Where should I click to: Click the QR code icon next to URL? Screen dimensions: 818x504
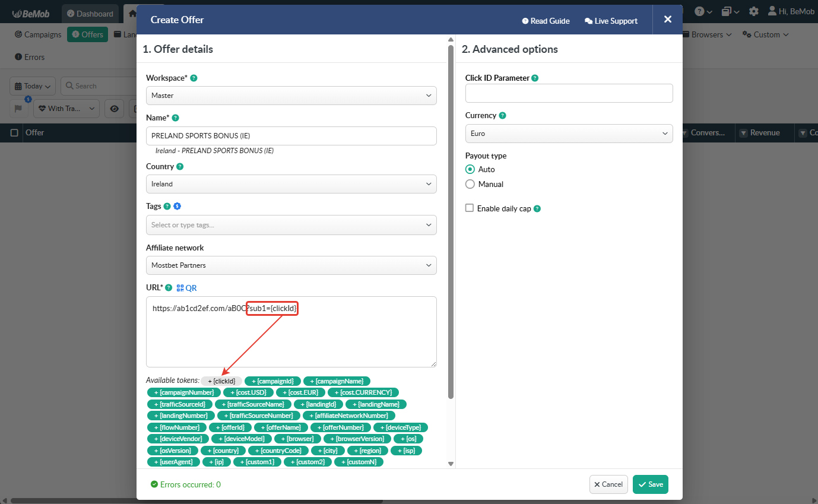pyautogui.click(x=180, y=288)
